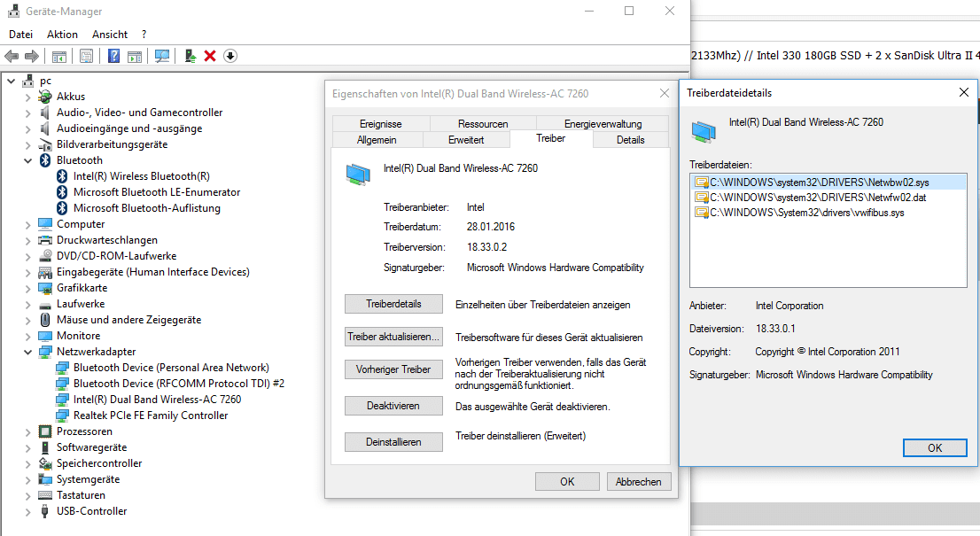
Task: Click the Treiberdetails button
Action: coord(393,304)
